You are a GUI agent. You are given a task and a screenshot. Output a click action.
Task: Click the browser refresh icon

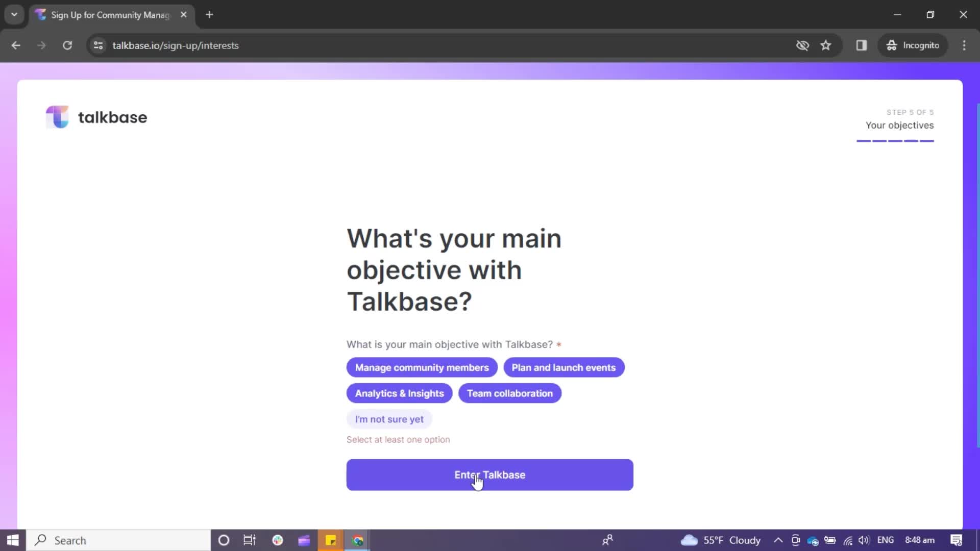click(x=67, y=45)
